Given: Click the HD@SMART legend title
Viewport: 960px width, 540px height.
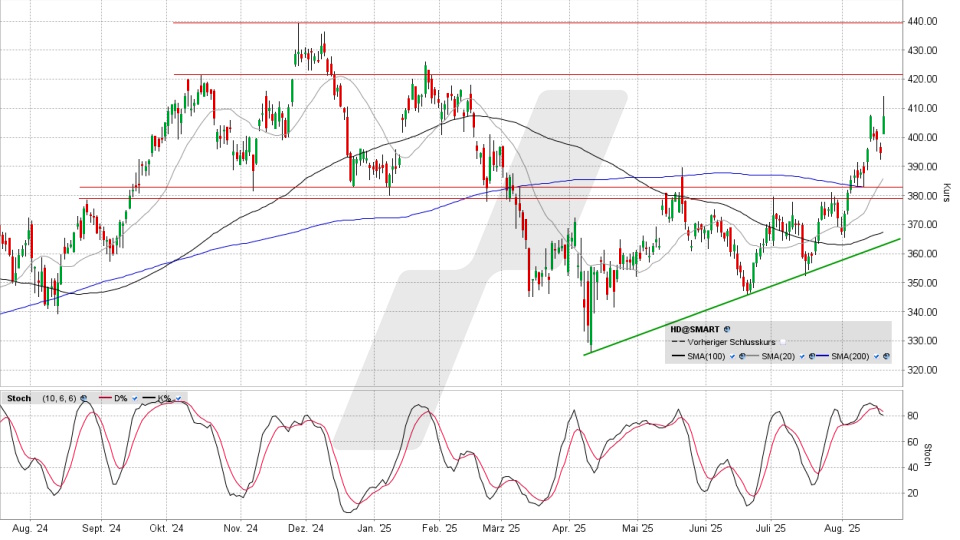Looking at the screenshot, I should tap(695, 329).
